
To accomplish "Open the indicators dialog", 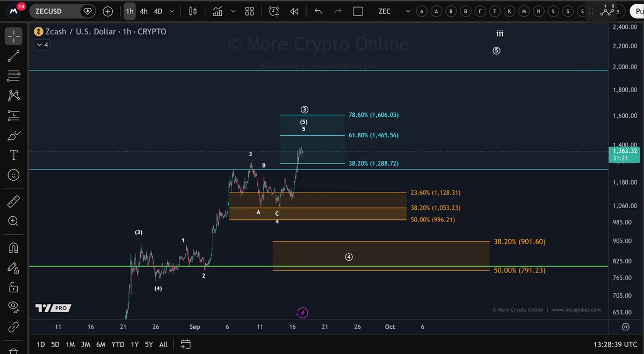I will [218, 11].
